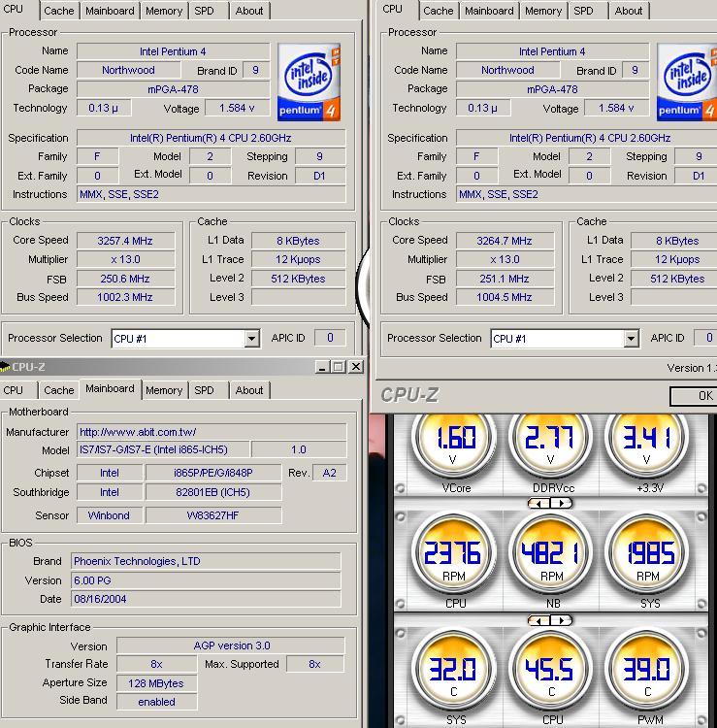Select the CPU temperature gauge showing 45.5 C

(551, 670)
